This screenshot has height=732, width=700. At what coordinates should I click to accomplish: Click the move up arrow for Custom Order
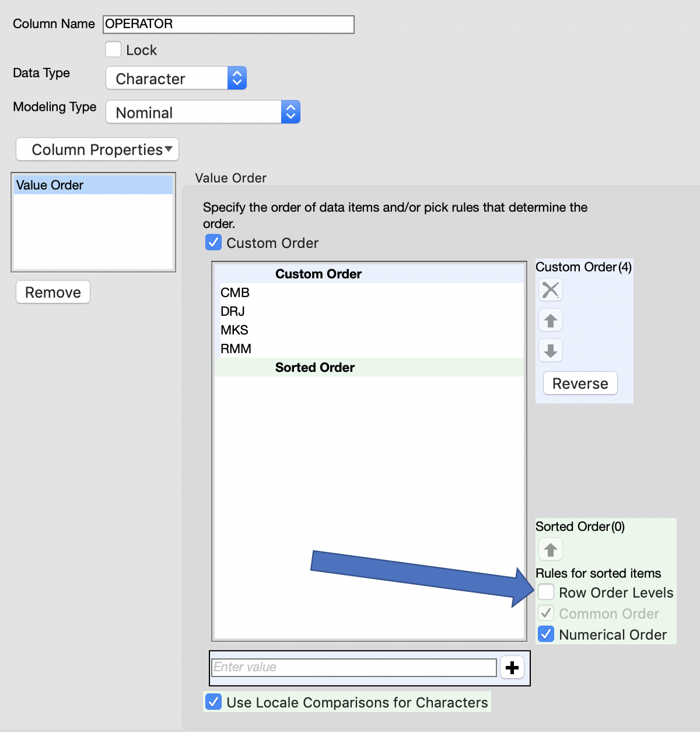(550, 320)
